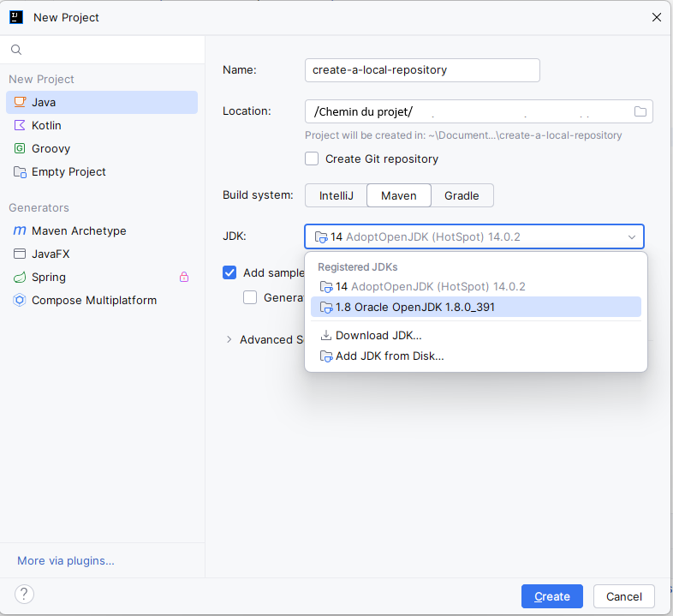Screen dimensions: 673x616
Task: Click the JavaFX window icon
Action: point(20,254)
